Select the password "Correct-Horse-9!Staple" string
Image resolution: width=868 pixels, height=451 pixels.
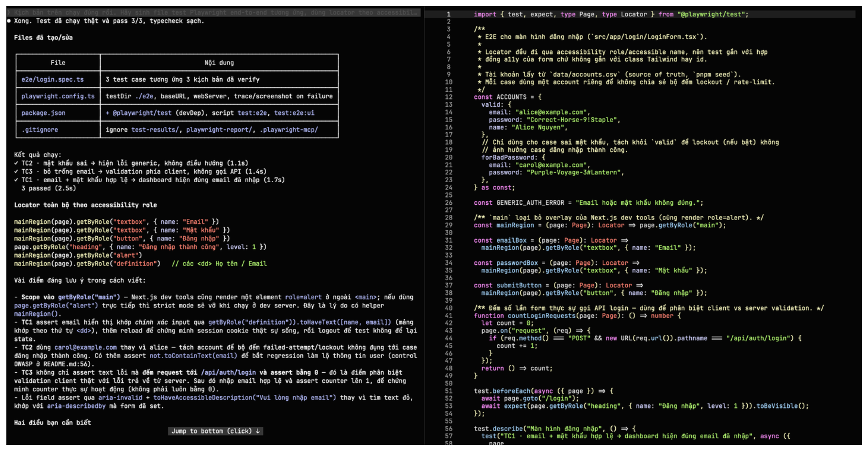571,120
